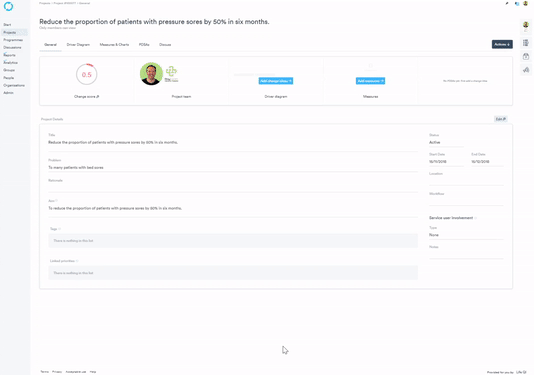Switch to the PDSAs tab
Image resolution: width=534 pixels, height=375 pixels.
(144, 45)
